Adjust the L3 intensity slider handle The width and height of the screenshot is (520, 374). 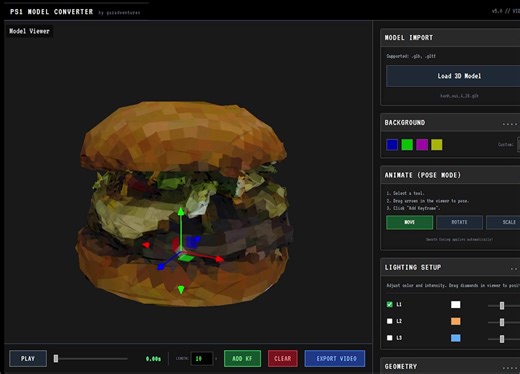(502, 339)
